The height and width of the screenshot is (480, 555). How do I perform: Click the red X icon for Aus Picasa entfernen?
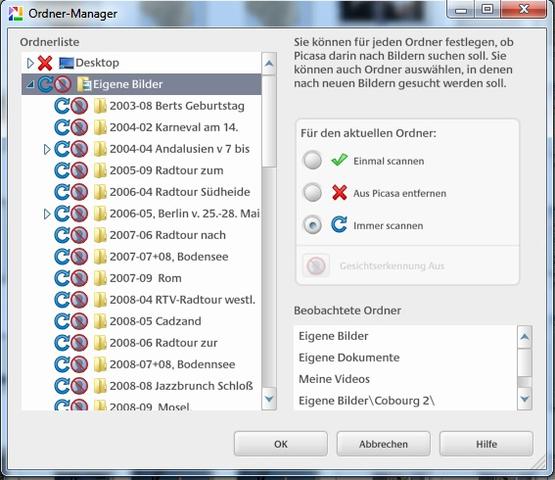339,193
